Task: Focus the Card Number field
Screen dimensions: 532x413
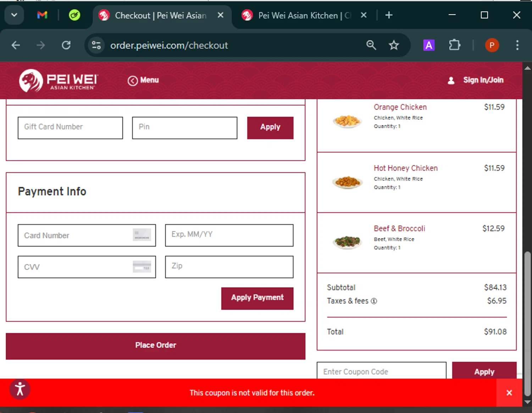Action: pos(87,235)
